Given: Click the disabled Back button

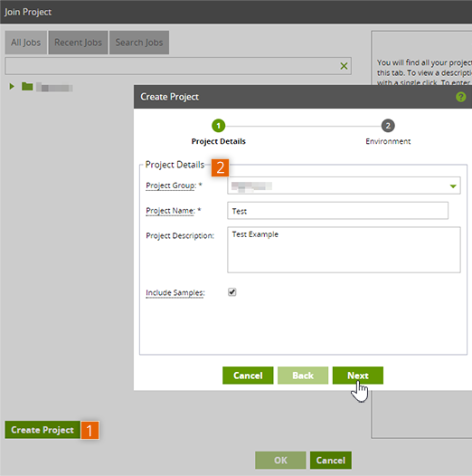Looking at the screenshot, I should (x=303, y=376).
